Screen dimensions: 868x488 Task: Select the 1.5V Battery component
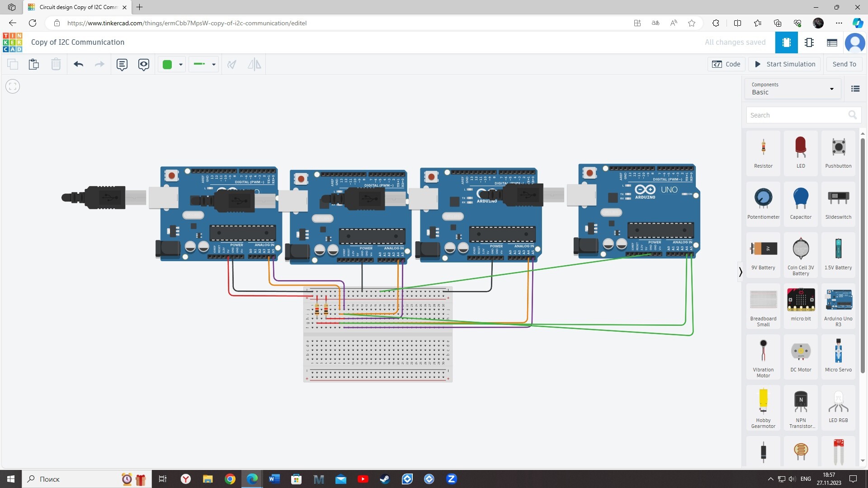coord(838,255)
